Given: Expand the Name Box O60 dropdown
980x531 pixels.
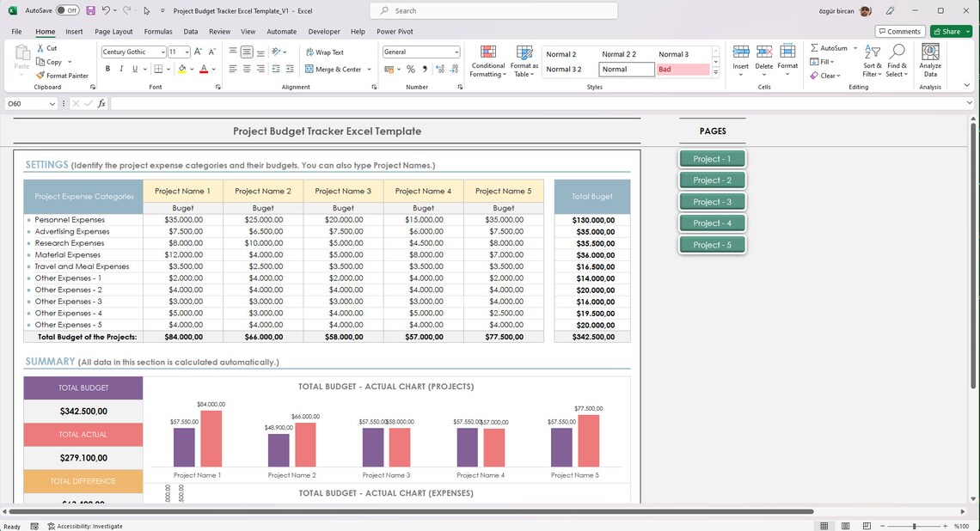Looking at the screenshot, I should click(52, 104).
